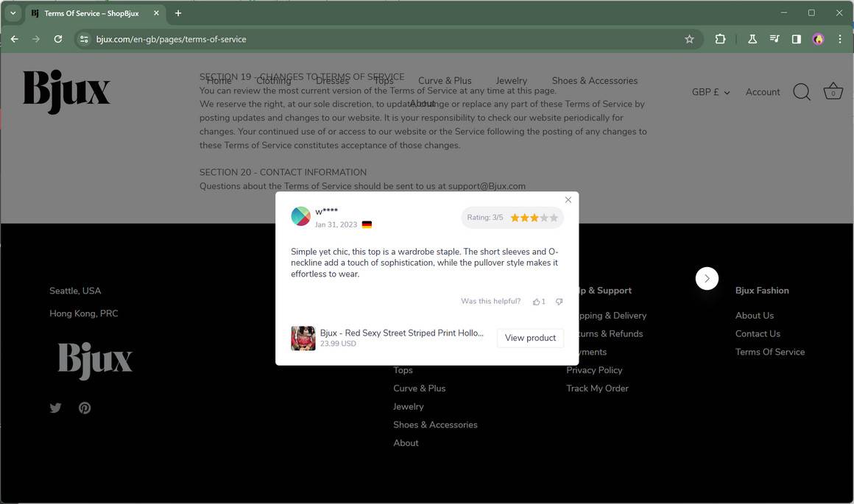Close the review popup with X
This screenshot has width=854, height=504.
pyautogui.click(x=568, y=199)
